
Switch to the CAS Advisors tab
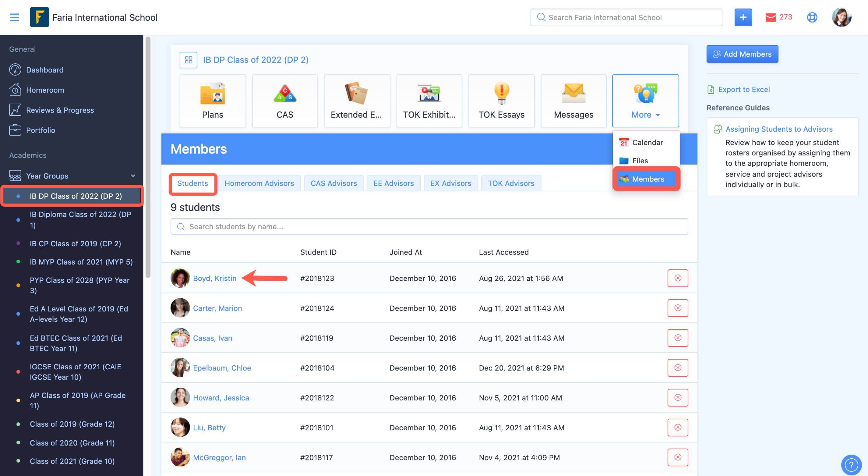pyautogui.click(x=333, y=183)
